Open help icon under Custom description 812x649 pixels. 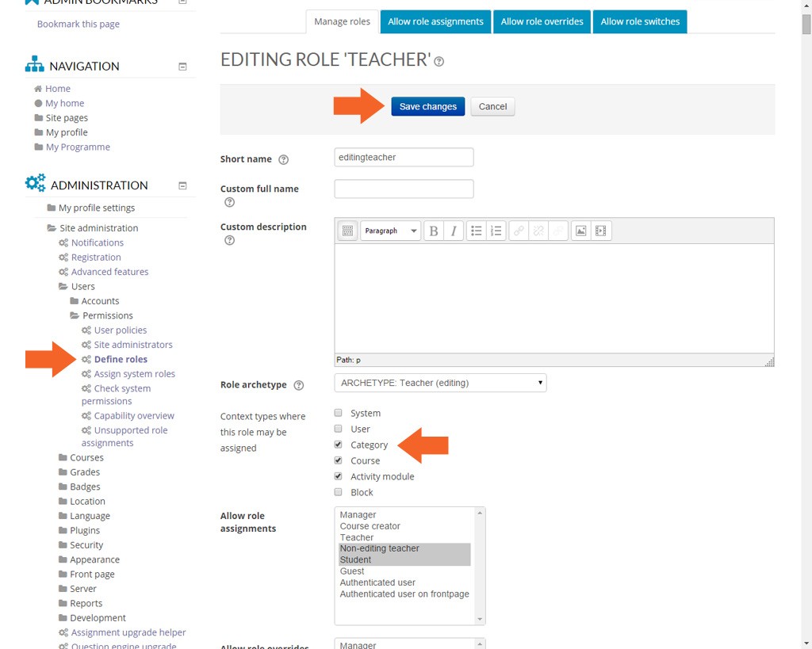pyautogui.click(x=229, y=240)
